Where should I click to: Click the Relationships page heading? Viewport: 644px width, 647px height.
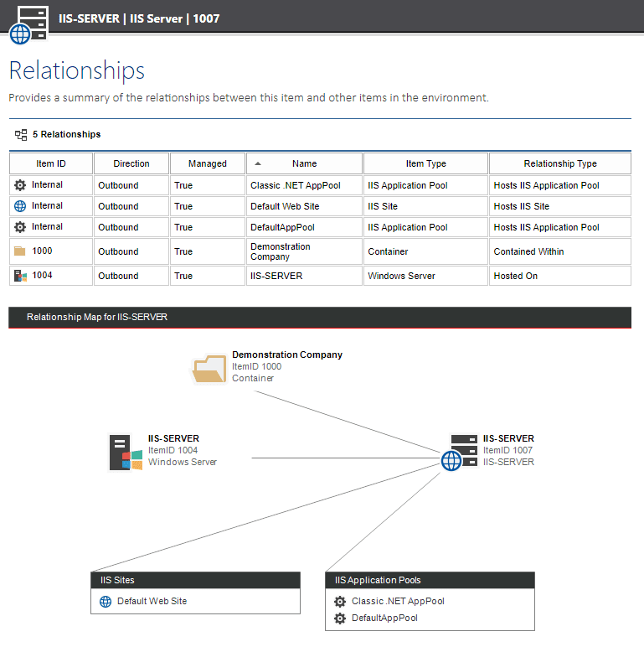pos(77,70)
